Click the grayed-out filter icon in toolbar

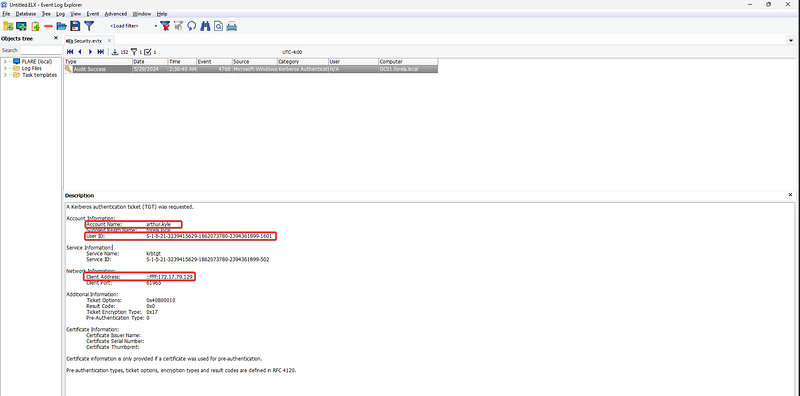tap(178, 26)
